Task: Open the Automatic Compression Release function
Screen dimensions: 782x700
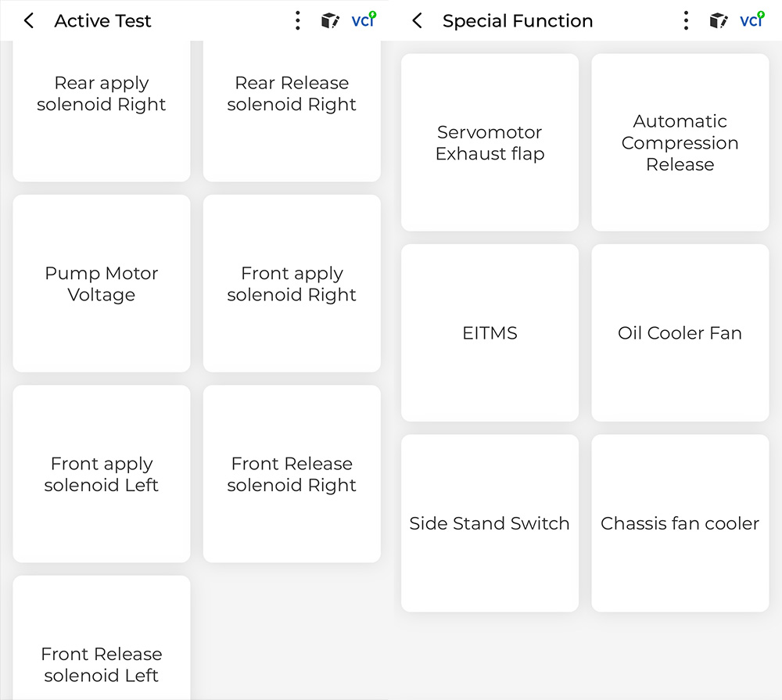Action: (680, 143)
